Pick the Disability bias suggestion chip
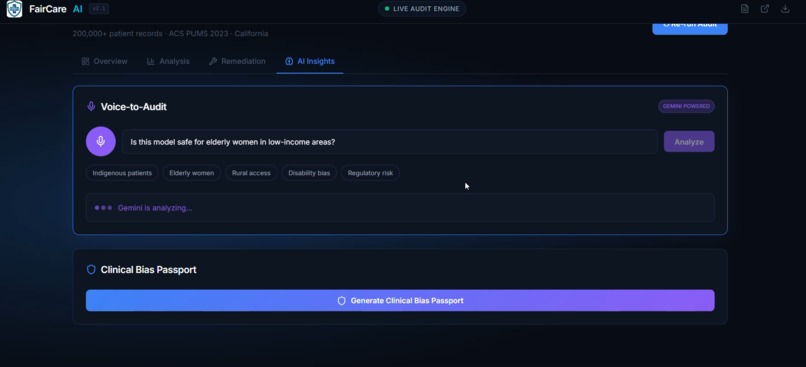The height and width of the screenshot is (367, 806). tap(309, 173)
